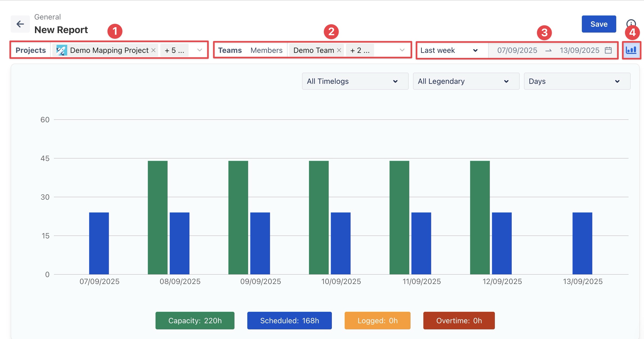The image size is (644, 339).
Task: Toggle Logged legend series
Action: tap(377, 321)
